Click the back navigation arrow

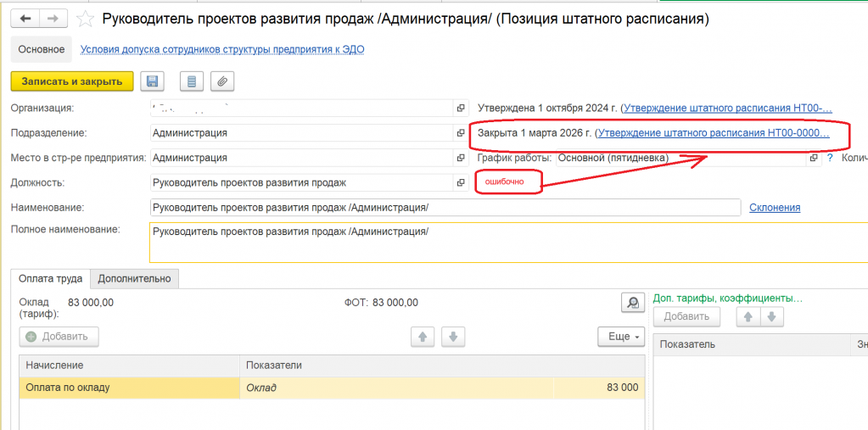click(24, 18)
